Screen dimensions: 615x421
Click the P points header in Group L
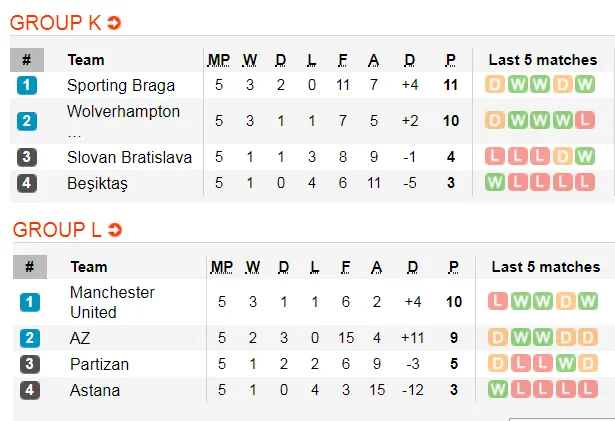pos(454,267)
